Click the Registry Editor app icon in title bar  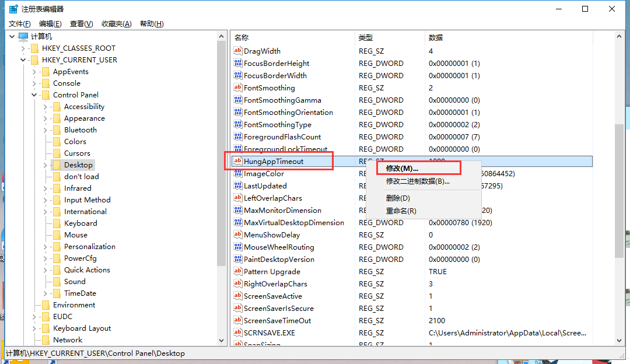[13, 9]
